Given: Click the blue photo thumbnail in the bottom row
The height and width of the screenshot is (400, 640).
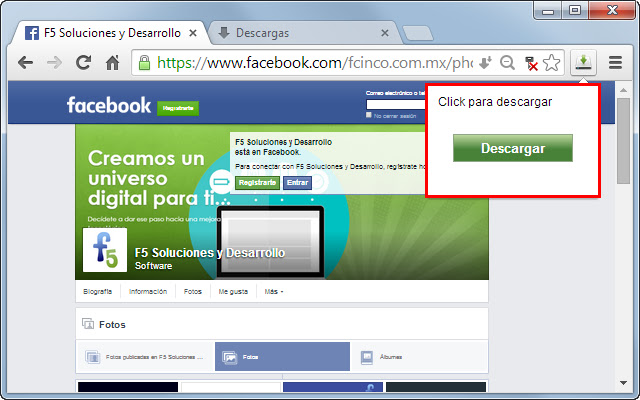Looking at the screenshot, I should pos(333,387).
